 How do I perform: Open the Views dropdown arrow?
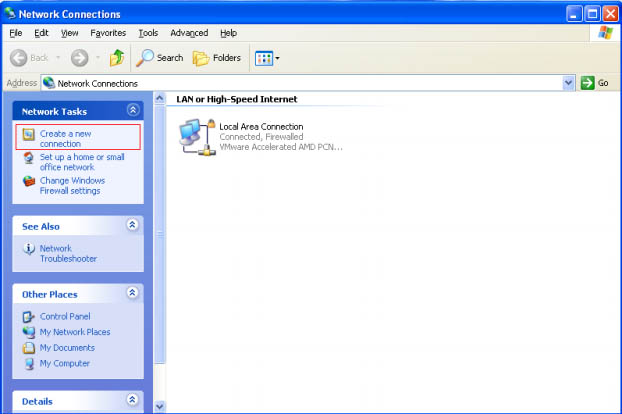277,58
